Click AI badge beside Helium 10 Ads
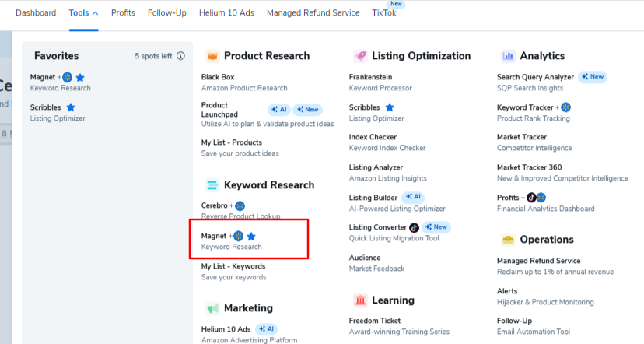The image size is (644, 344). pos(267,328)
